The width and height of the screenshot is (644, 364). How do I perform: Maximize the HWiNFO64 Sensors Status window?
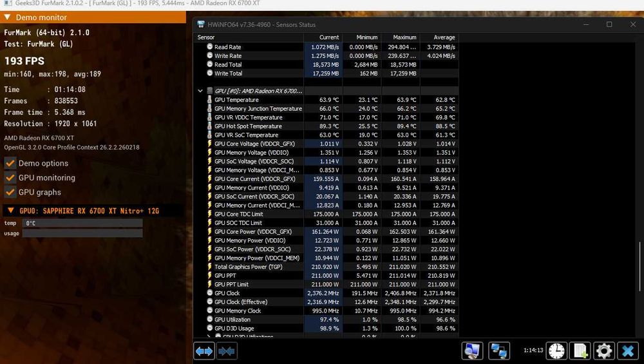tap(609, 24)
